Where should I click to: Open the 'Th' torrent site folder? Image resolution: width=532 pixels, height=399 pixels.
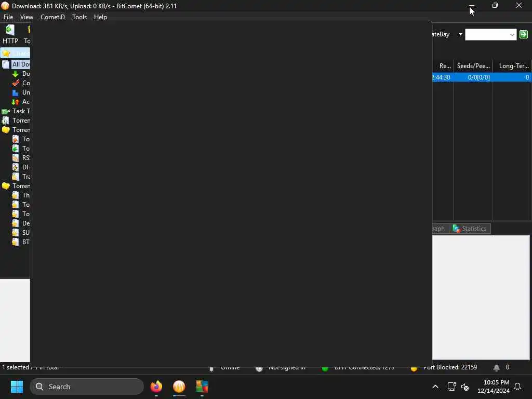point(21,195)
